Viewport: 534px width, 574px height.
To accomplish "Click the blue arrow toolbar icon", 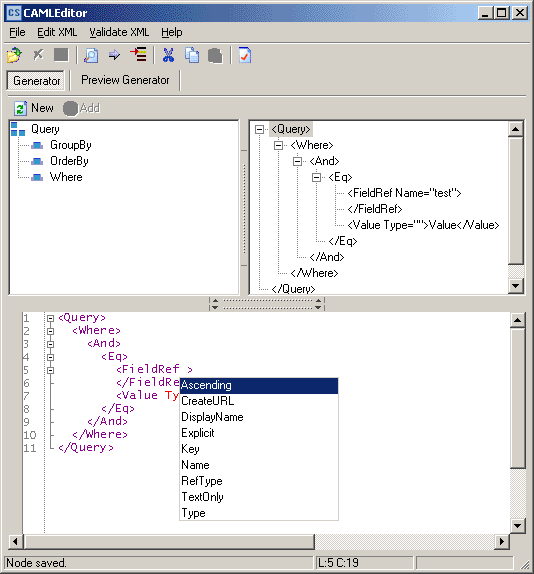I will 114,55.
